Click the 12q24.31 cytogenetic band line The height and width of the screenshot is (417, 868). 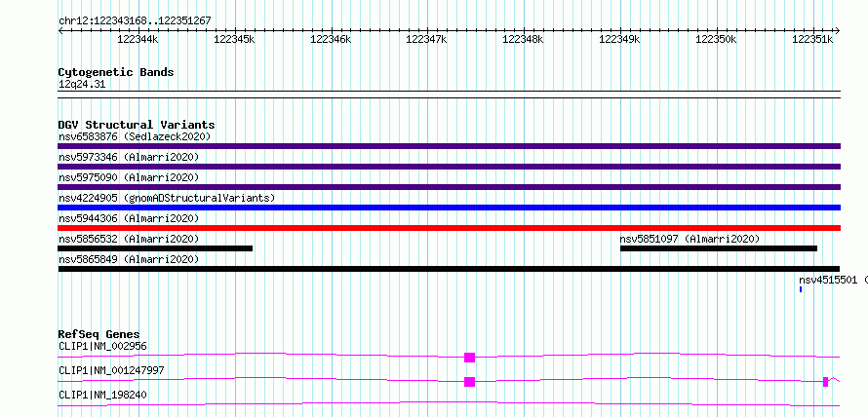(x=449, y=94)
